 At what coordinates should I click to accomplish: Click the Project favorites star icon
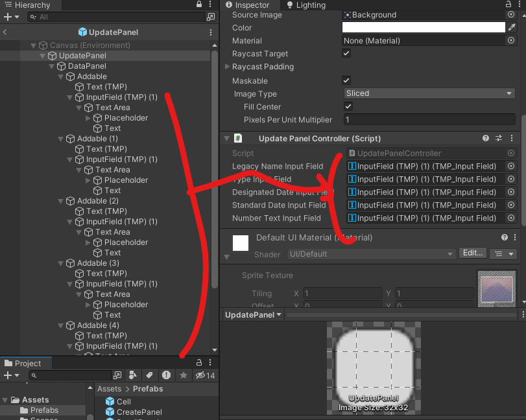click(183, 375)
